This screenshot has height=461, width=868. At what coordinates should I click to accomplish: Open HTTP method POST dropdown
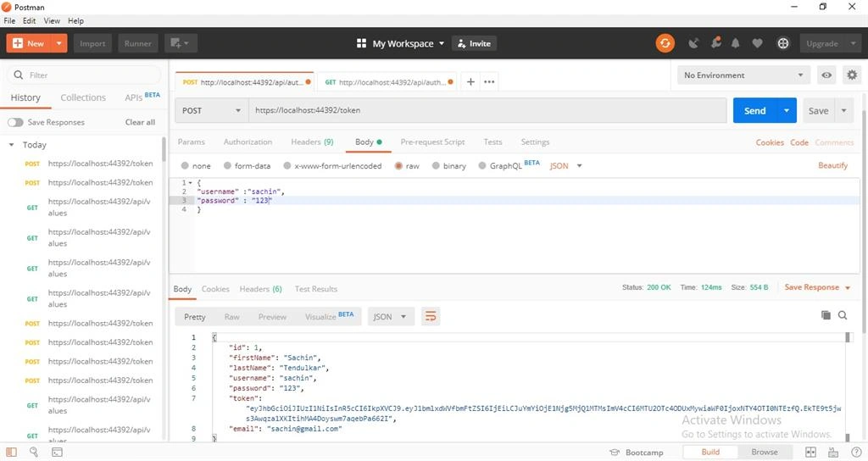211,111
